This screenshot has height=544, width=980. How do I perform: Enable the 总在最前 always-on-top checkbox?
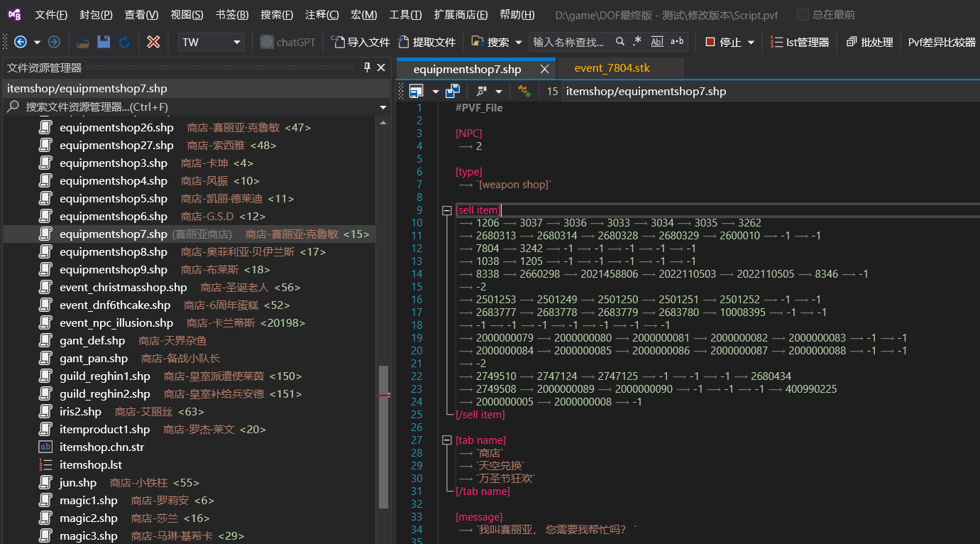coord(803,14)
